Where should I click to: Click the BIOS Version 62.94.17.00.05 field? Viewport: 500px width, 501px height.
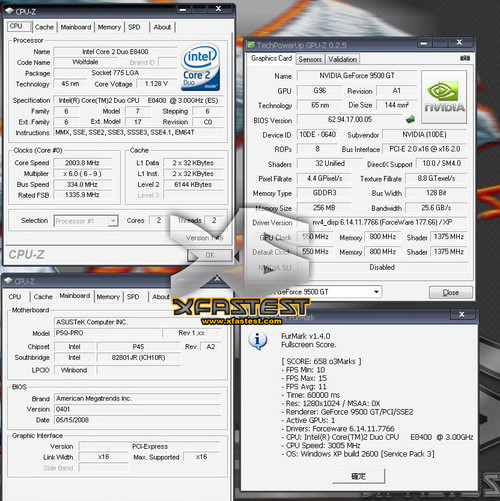pyautogui.click(x=350, y=119)
